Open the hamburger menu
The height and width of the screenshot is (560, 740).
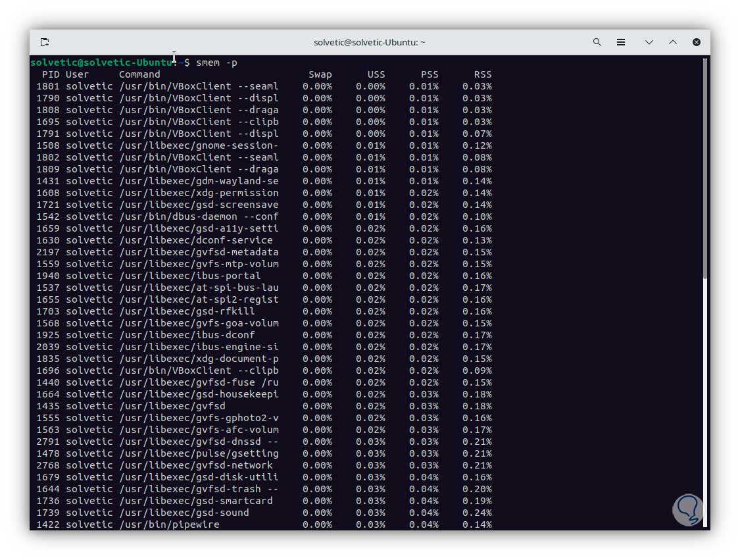620,42
